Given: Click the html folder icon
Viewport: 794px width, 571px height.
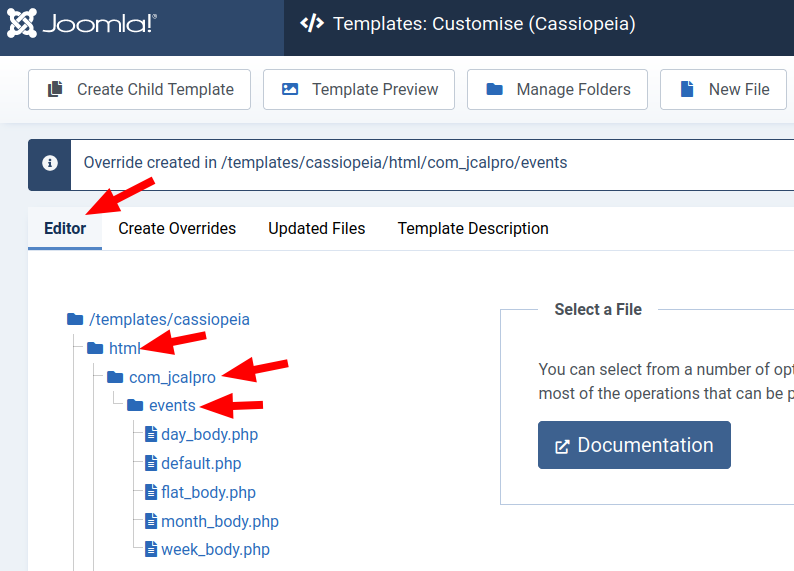Looking at the screenshot, I should (x=95, y=348).
